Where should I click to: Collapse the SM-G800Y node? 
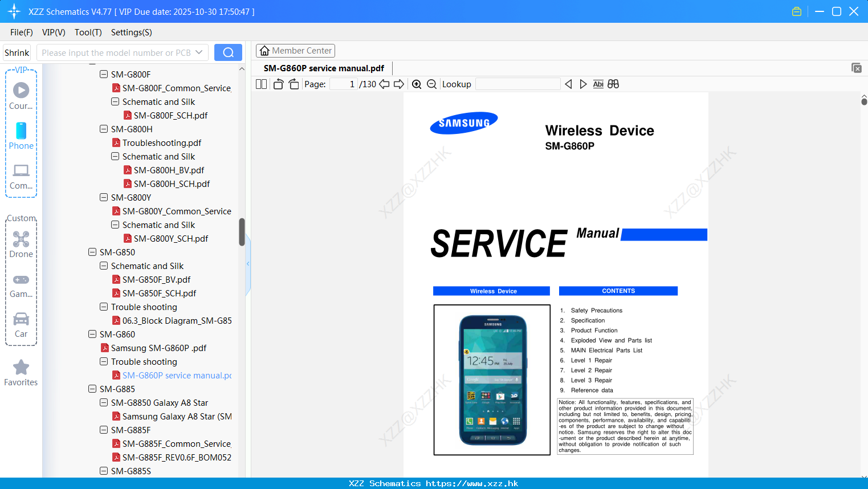[x=104, y=197]
